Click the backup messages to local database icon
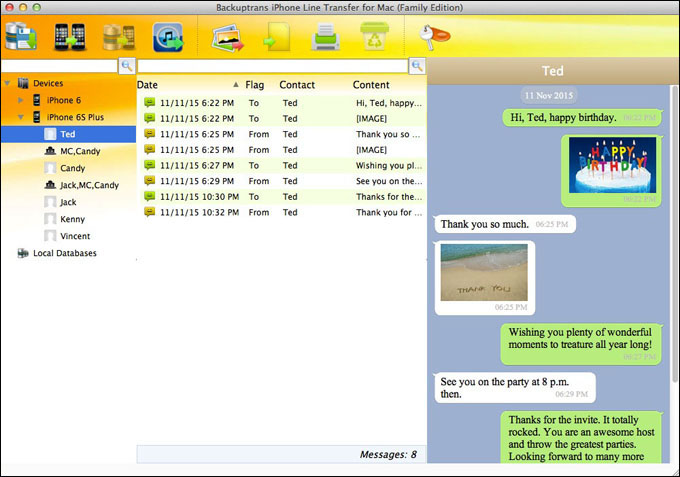Screen dimensions: 680x477 [x=21, y=37]
